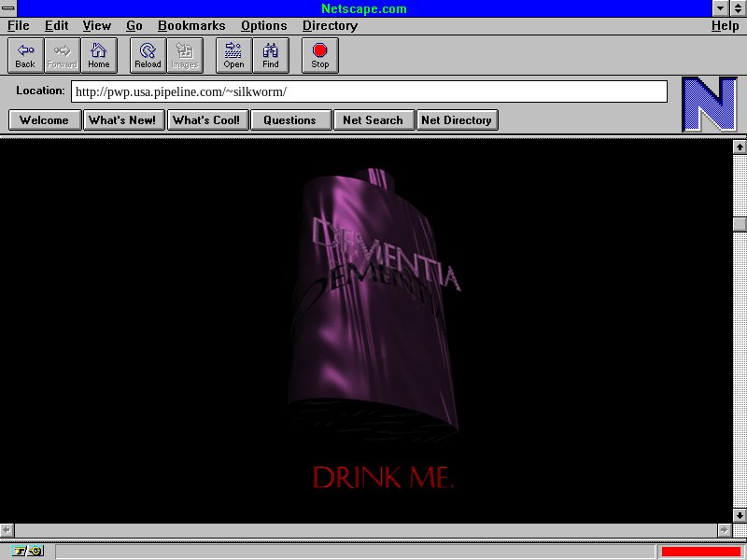Click the horizontal scrollbar right arrow
This screenshot has width=747, height=560.
[x=724, y=529]
